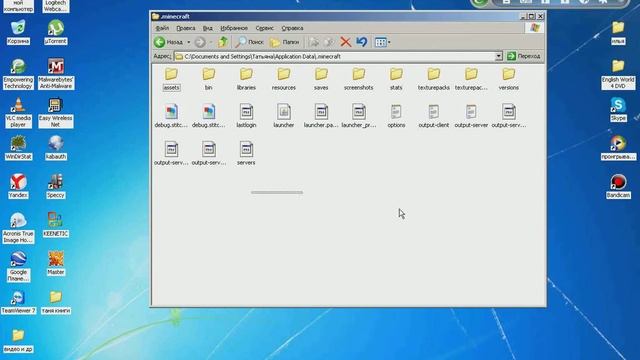Expand the address bar dropdown
Screen dimensions: 640x360
(x=498, y=56)
